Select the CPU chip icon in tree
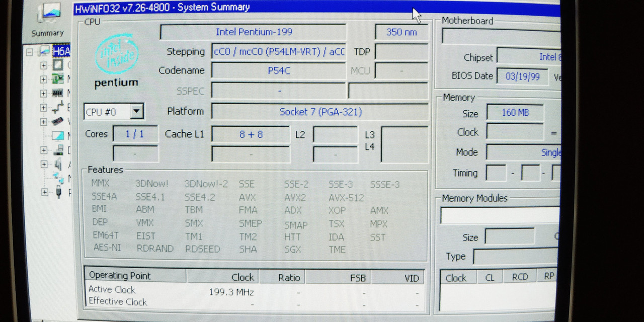 (x=58, y=65)
